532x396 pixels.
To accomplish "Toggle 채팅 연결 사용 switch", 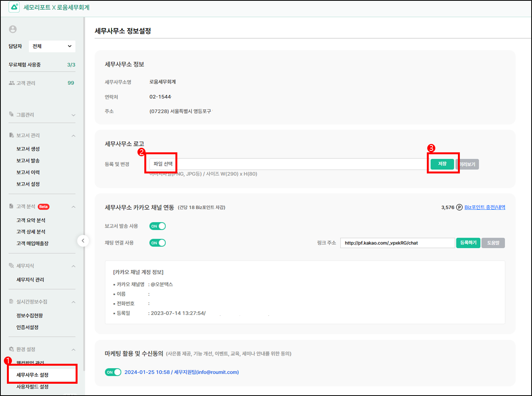I will [157, 243].
